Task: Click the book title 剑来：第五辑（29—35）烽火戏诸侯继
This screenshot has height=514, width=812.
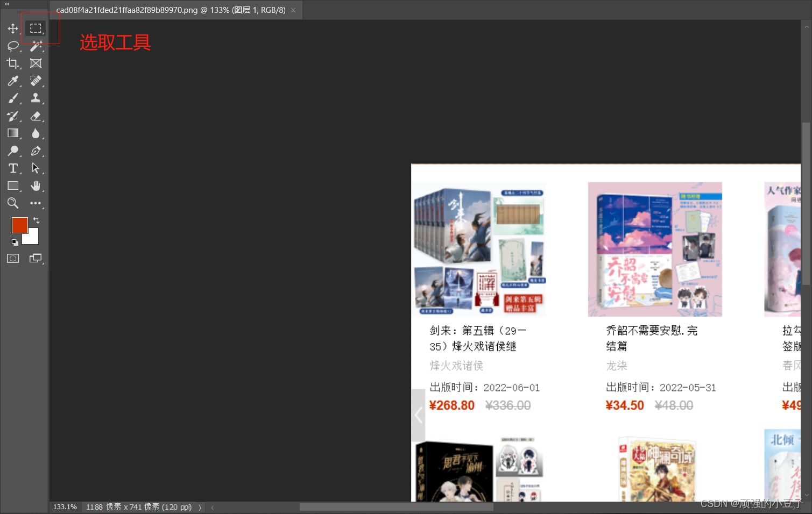Action: coord(478,338)
